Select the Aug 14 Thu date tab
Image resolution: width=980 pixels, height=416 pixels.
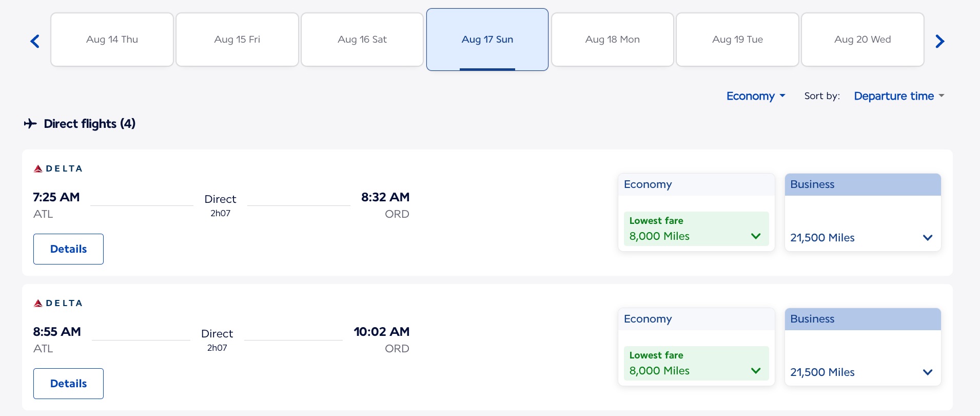pos(112,40)
